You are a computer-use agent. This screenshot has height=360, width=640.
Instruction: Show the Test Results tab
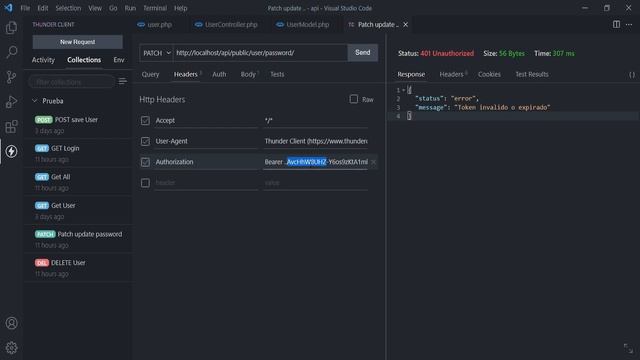point(531,74)
